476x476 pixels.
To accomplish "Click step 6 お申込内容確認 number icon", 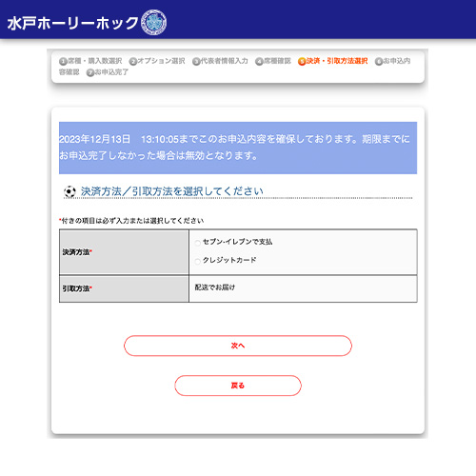I will 379,61.
